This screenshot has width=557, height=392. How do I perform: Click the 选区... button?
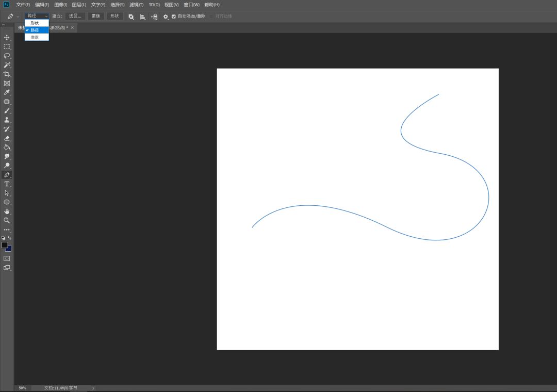tap(75, 16)
